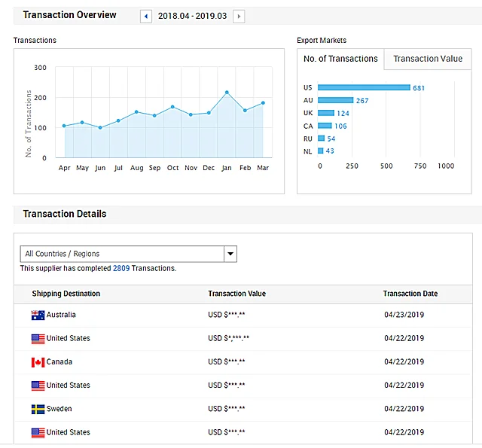Click the dropdown arrow of country selector
Image resolution: width=482 pixels, height=448 pixels.
point(230,254)
